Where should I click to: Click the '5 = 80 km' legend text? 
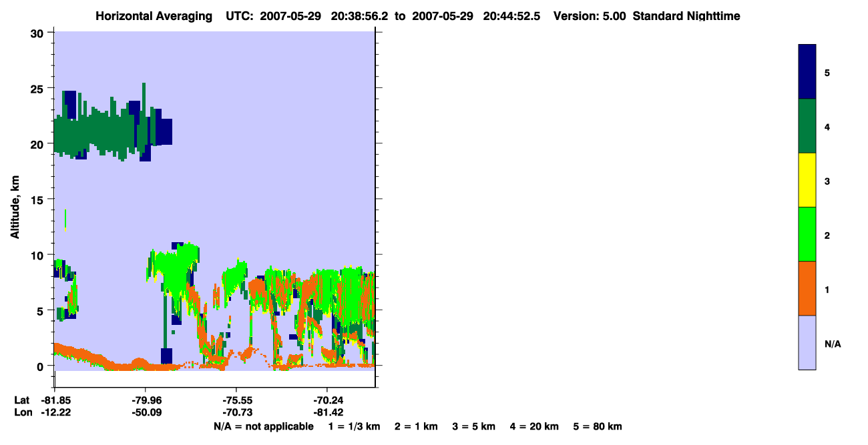tap(598, 426)
